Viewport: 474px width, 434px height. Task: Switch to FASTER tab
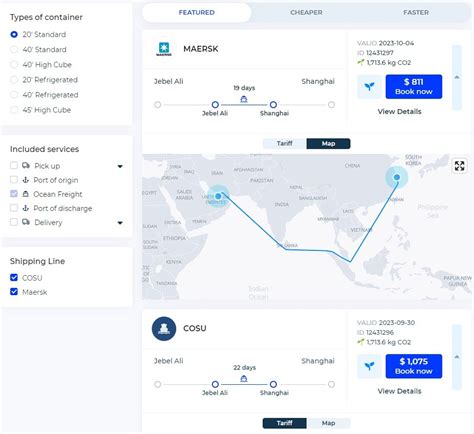point(416,13)
